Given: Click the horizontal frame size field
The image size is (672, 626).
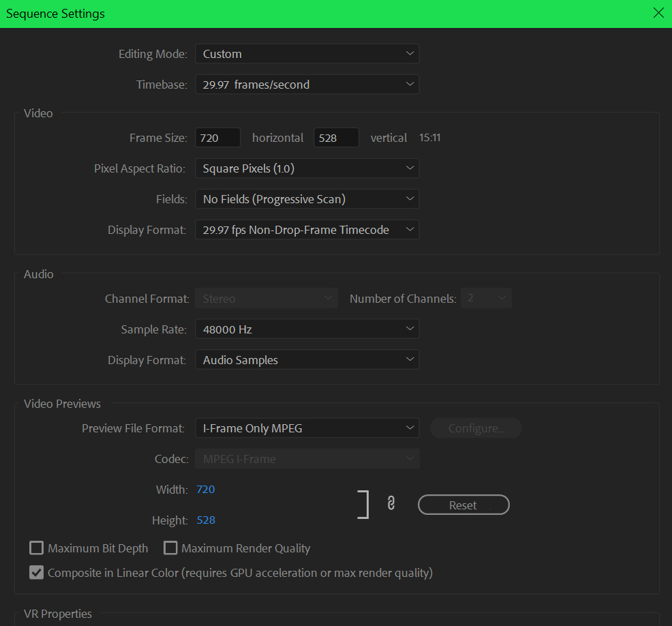Looking at the screenshot, I should pos(217,138).
